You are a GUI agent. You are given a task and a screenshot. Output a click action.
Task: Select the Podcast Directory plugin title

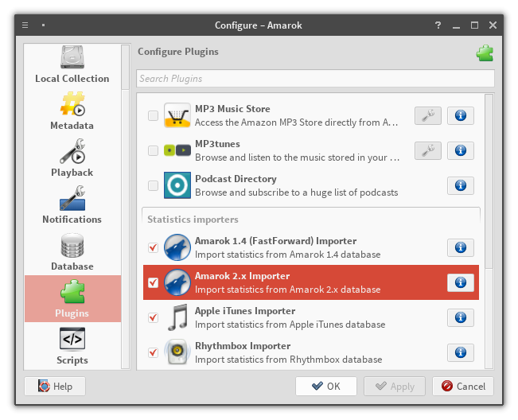(x=236, y=179)
